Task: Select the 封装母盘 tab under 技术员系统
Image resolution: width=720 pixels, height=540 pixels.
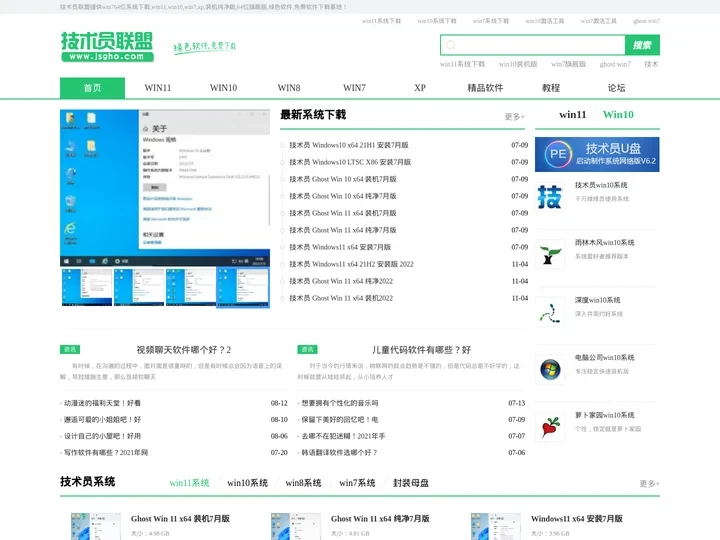Action: tap(411, 483)
